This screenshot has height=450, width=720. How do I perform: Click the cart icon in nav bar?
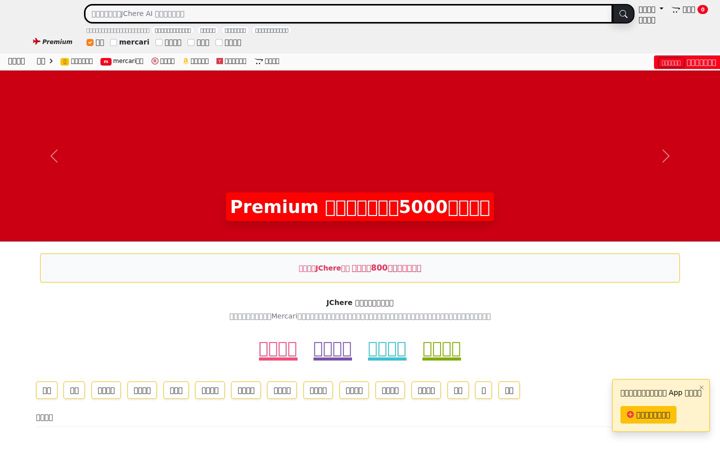pos(259,61)
